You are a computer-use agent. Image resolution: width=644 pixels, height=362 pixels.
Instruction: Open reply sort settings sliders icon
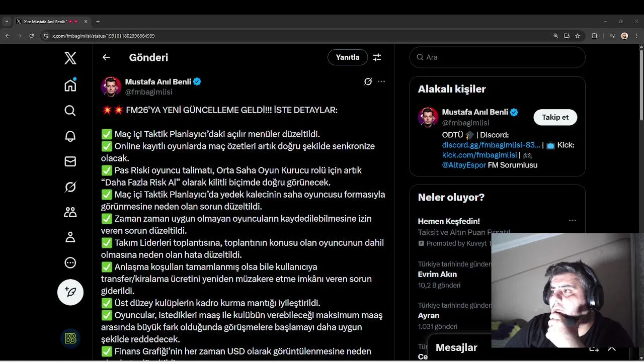click(x=377, y=57)
